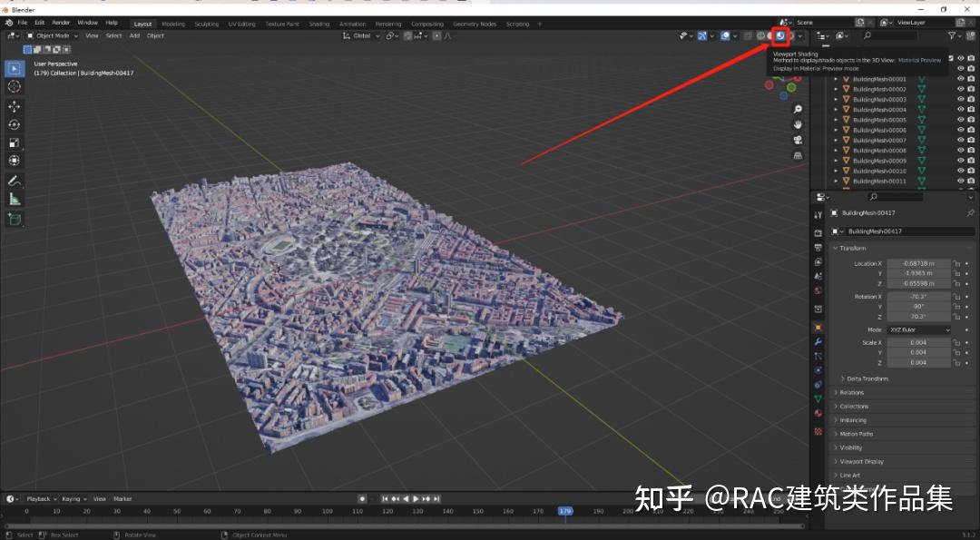The image size is (980, 540).
Task: Switch to the UV Editing workspace tab
Action: [x=241, y=24]
